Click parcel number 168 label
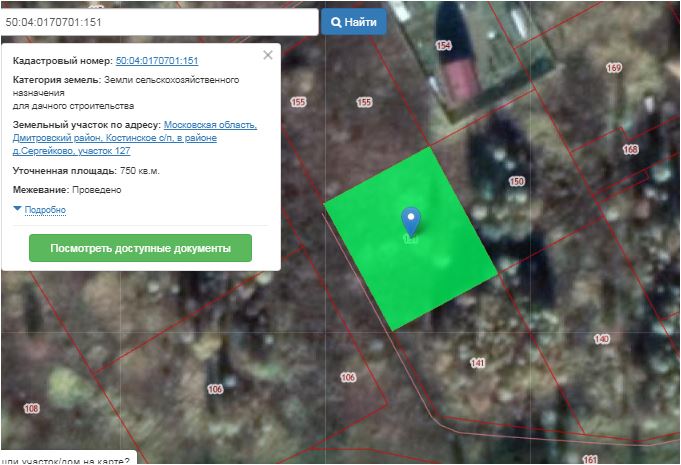This screenshot has height=465, width=681. click(x=630, y=150)
